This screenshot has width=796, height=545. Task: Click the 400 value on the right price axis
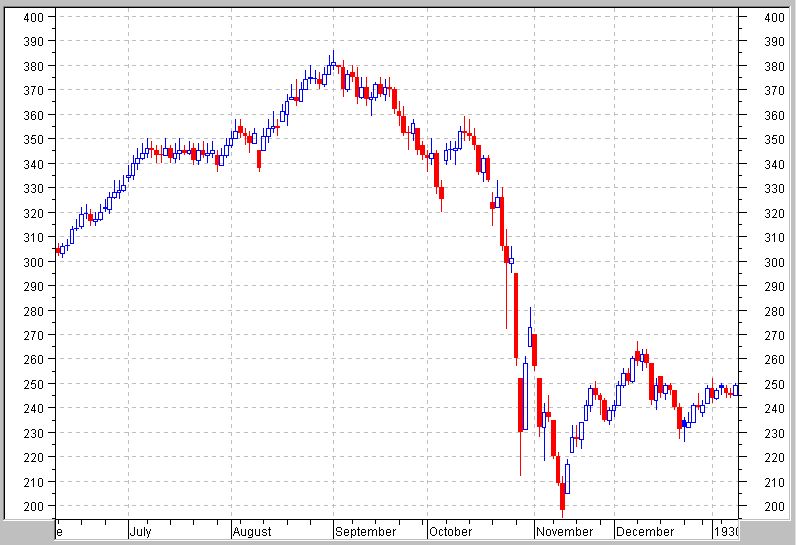(774, 17)
